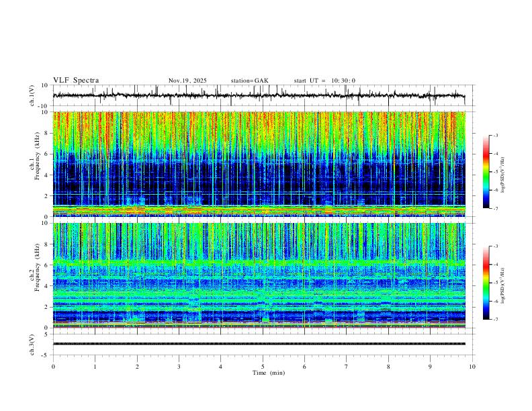
Task: Click the "VLF Spectra" plot title
Action: pyautogui.click(x=76, y=81)
